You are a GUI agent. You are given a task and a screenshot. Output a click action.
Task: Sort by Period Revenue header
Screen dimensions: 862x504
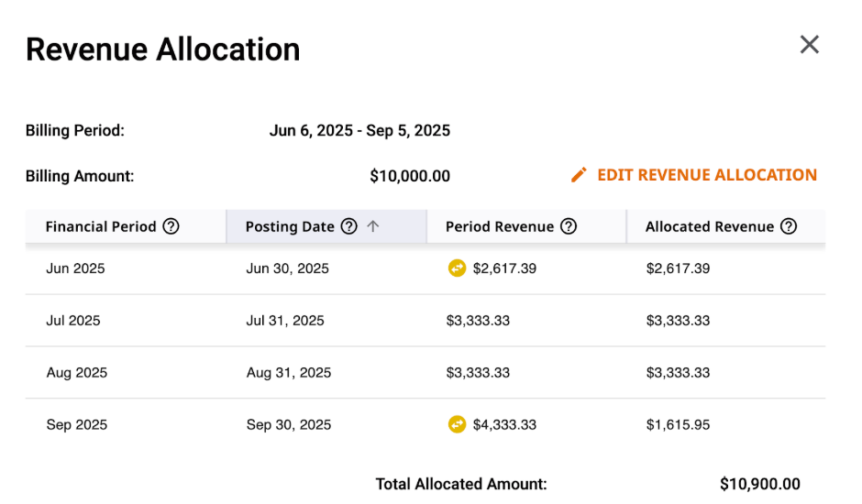[x=500, y=226]
